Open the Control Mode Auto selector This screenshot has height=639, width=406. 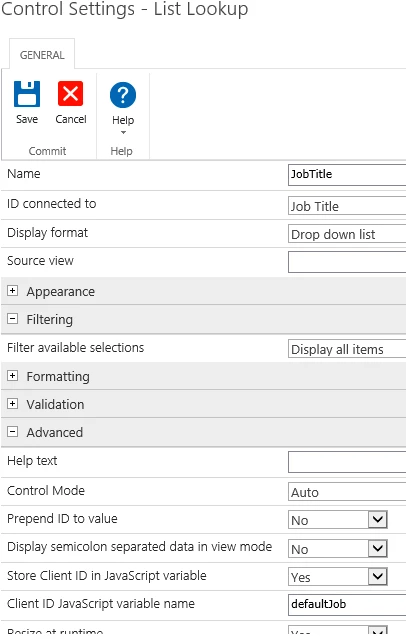(347, 492)
